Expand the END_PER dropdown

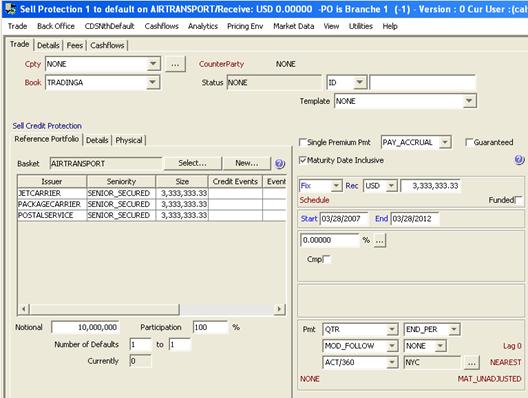(454, 329)
